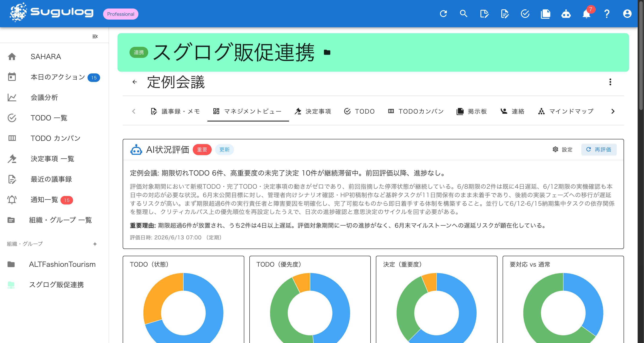Open the AI robot assistant icon
The width and height of the screenshot is (644, 343).
pyautogui.click(x=566, y=14)
